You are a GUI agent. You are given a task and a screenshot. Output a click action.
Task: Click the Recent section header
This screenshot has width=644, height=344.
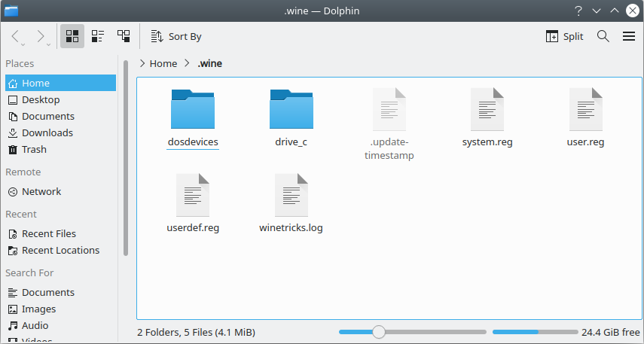click(21, 215)
